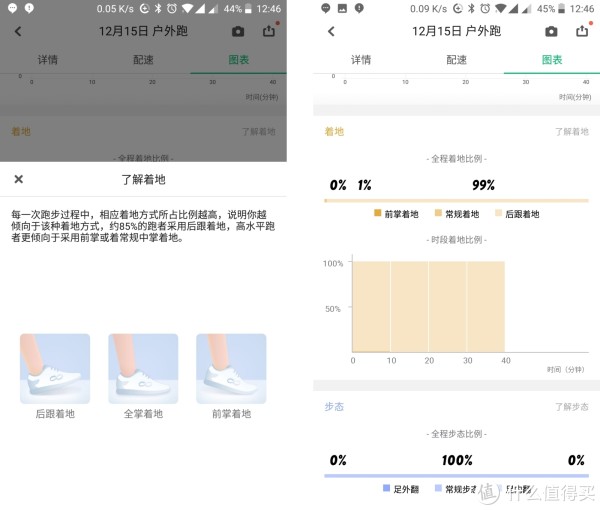Tap 12月15日 户外跑 title on right screen
600x510 pixels.
(456, 31)
